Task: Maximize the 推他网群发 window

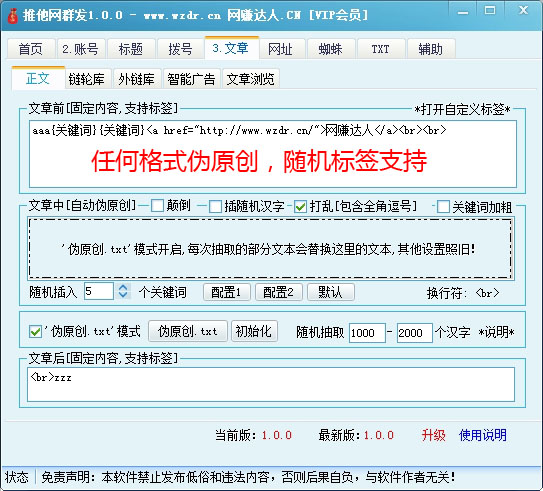Action: click(490, 11)
